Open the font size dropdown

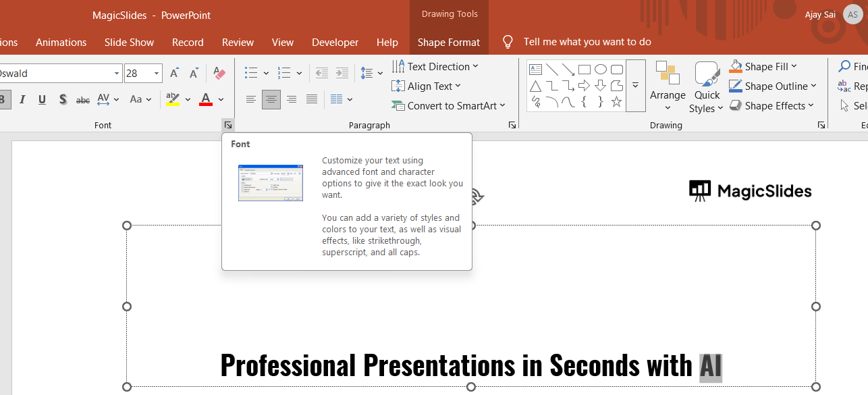pos(157,73)
